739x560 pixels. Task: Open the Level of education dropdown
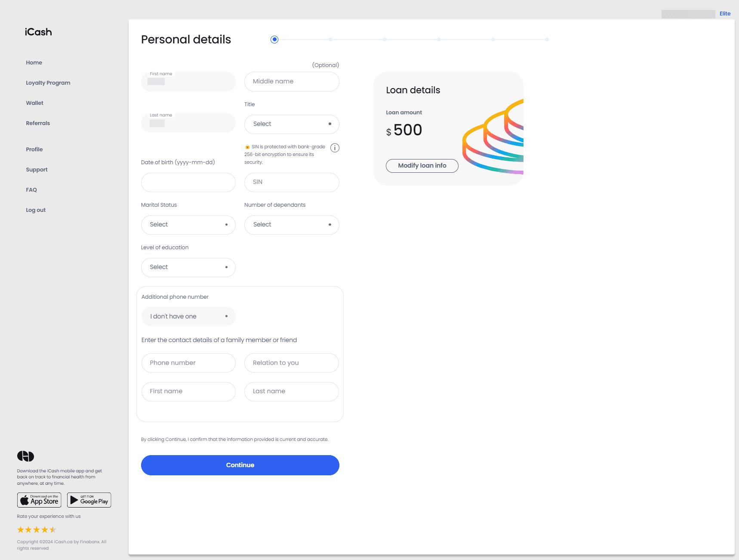point(188,267)
